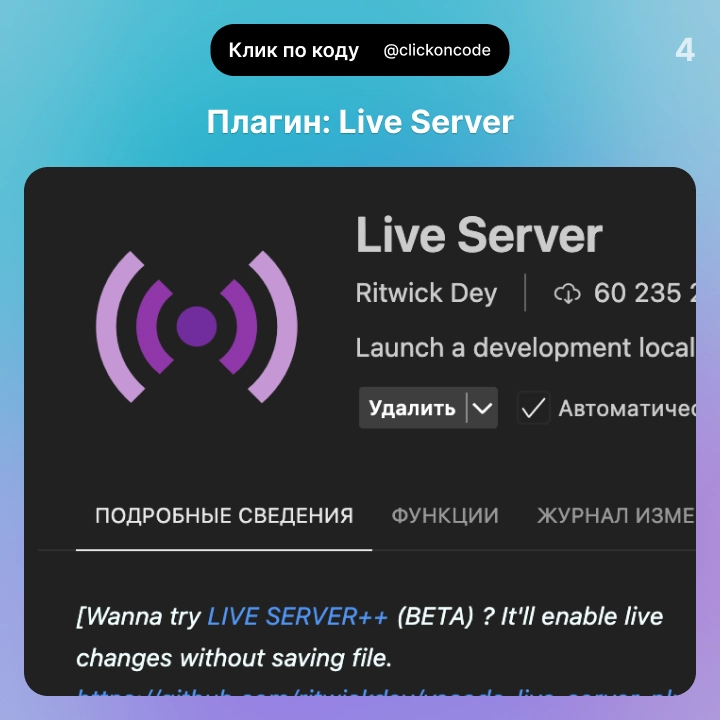This screenshot has width=720, height=720.
Task: Click the cloud download count icon
Action: (x=567, y=293)
